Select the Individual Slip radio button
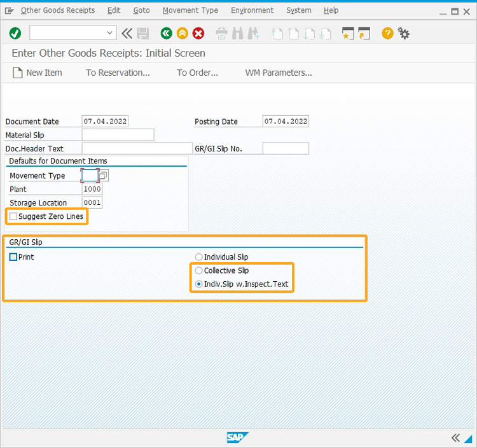The width and height of the screenshot is (477, 448). 198,257
